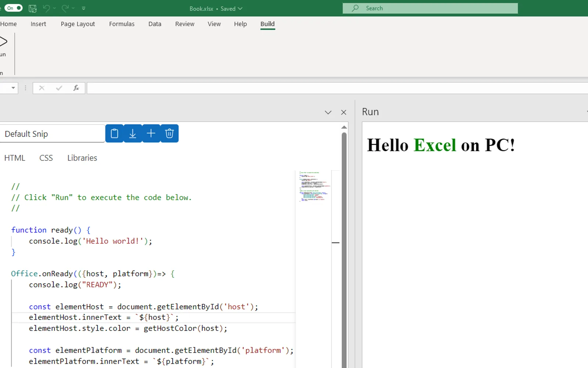Click the vertical scrollbar of code pane
This screenshot has height=368, width=588.
click(x=344, y=250)
